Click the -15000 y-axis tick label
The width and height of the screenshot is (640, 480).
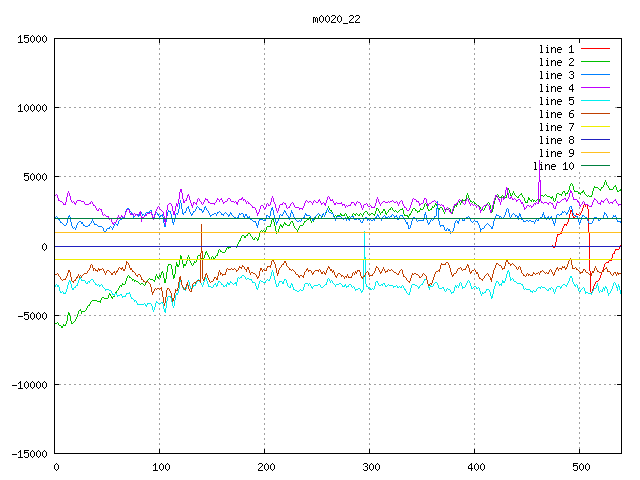(x=29, y=453)
